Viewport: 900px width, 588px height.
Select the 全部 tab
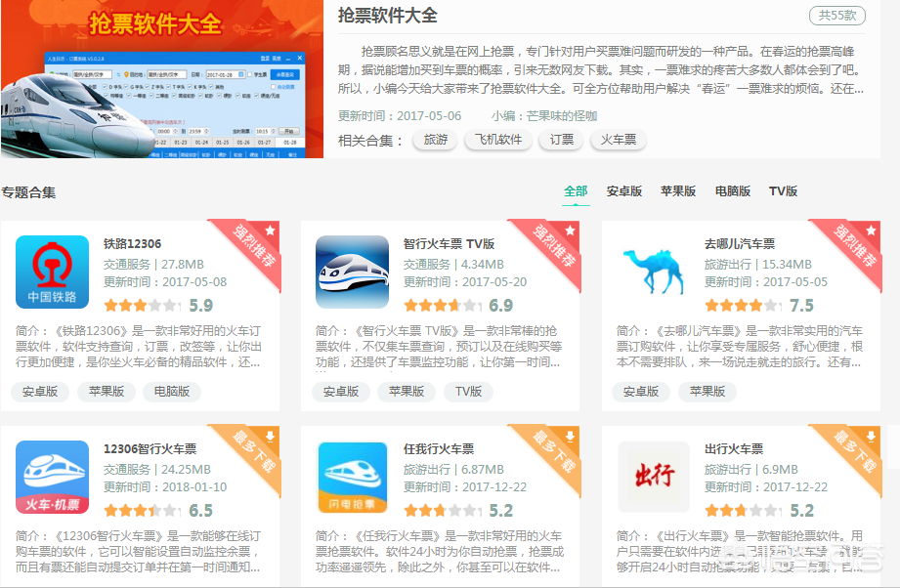coord(576,191)
